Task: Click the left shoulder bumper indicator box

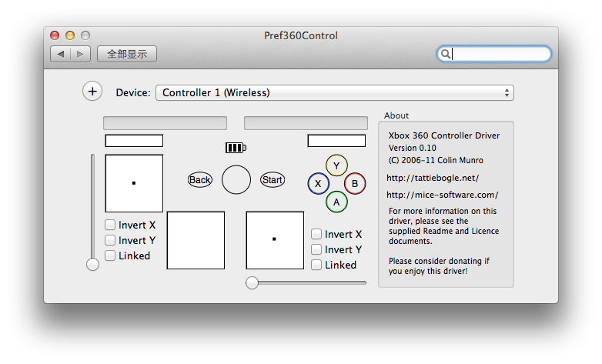Action: click(x=134, y=141)
